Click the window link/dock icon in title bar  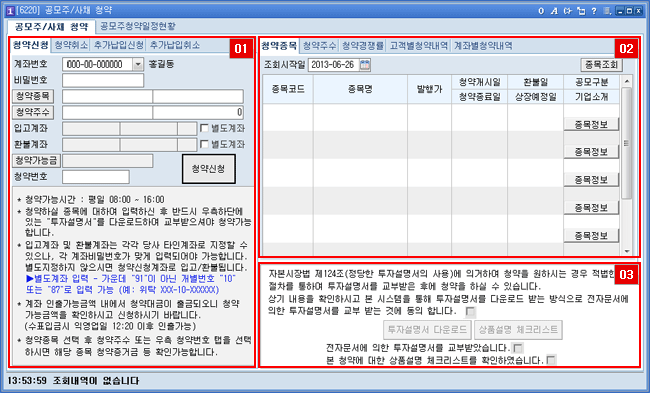click(581, 11)
